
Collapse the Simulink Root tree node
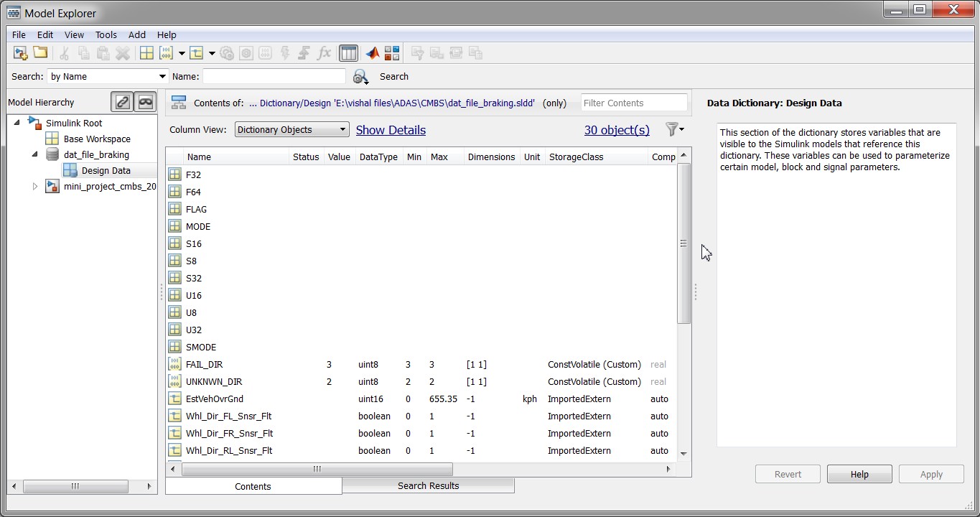click(x=18, y=123)
